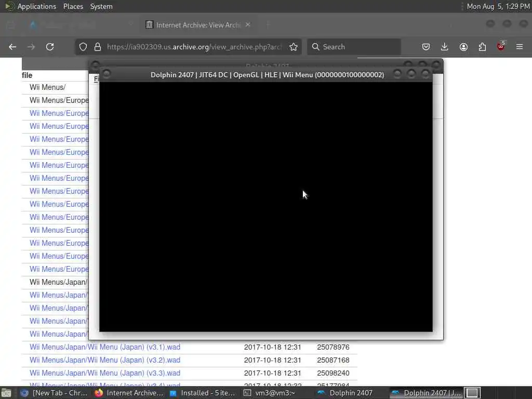Open Firefox account icon

463,47
